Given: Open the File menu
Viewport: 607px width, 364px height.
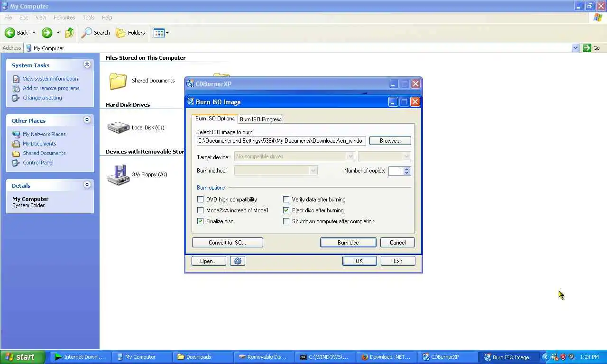Looking at the screenshot, I should point(8,18).
